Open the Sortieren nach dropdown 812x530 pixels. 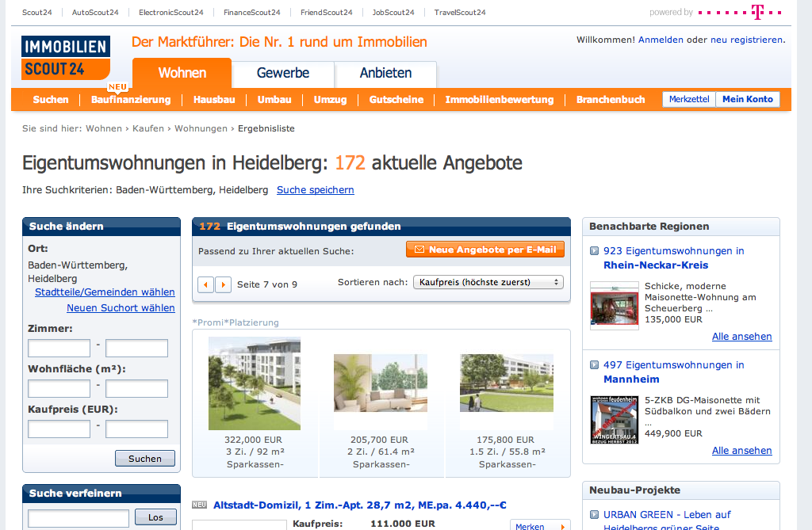pos(488,282)
